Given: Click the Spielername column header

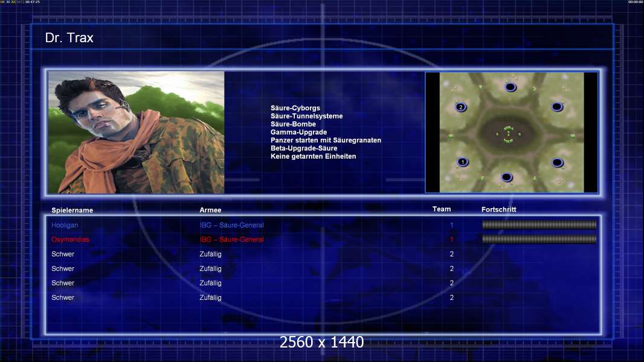Looking at the screenshot, I should point(72,211).
